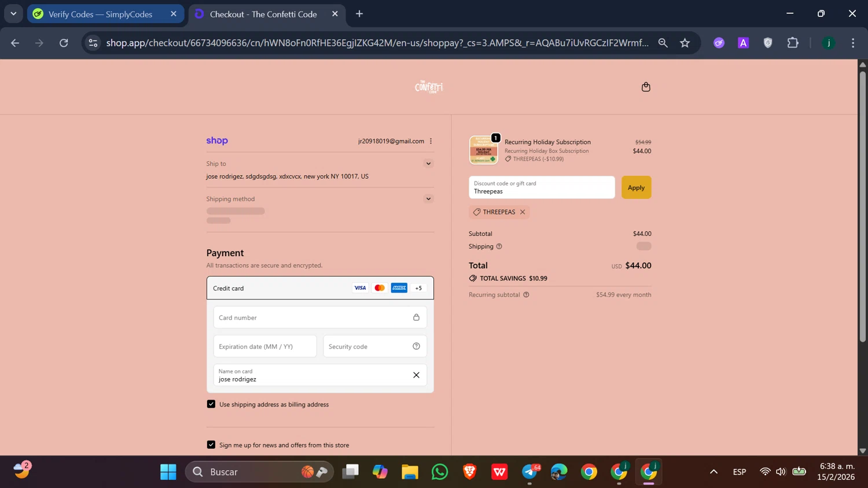Screen dimensions: 868x488
Task: Click the Visa card icon
Action: click(x=360, y=288)
